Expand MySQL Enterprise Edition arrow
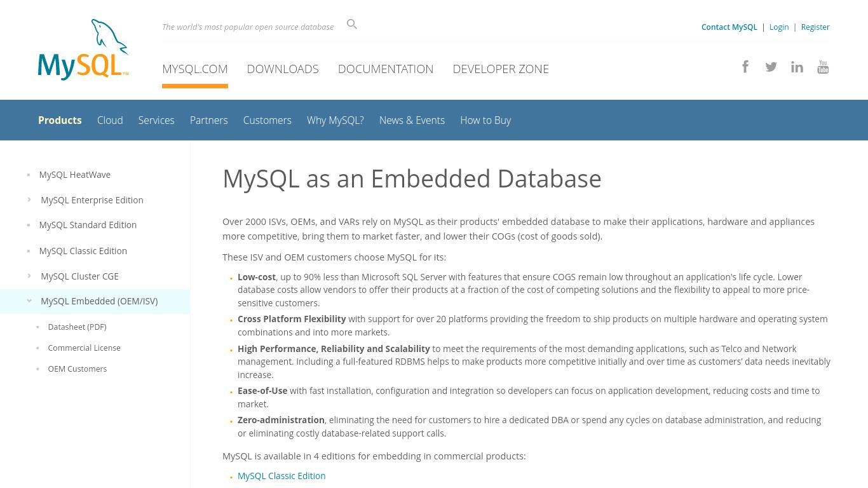868x488 pixels. click(29, 200)
